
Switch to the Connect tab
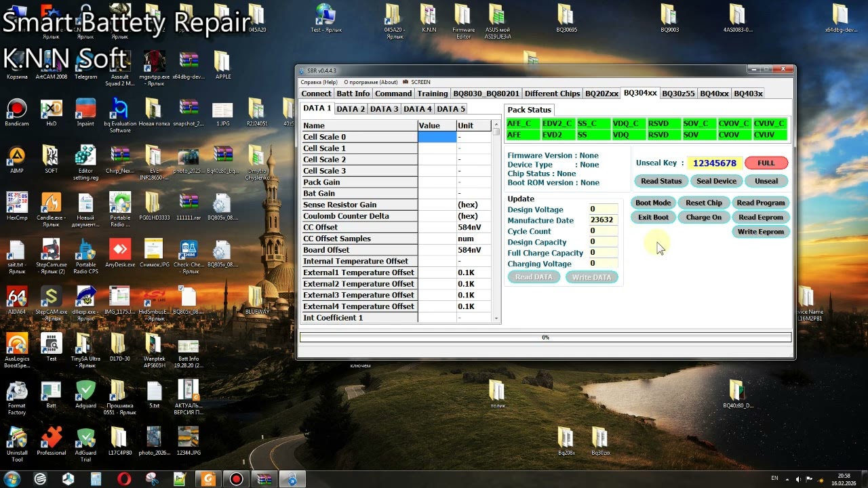(317, 94)
